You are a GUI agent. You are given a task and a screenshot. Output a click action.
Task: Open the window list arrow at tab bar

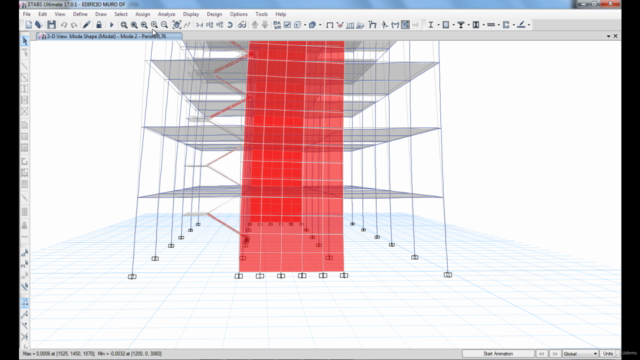click(x=608, y=36)
